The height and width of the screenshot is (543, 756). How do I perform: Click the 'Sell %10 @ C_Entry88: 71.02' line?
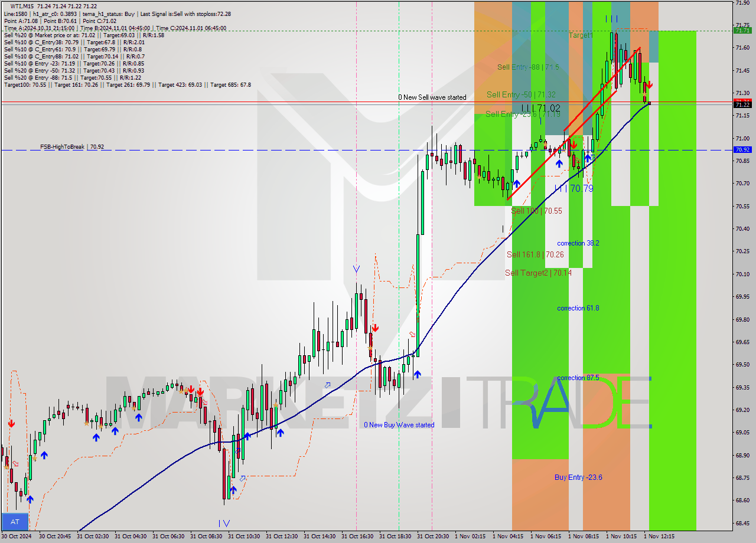[x=74, y=56]
